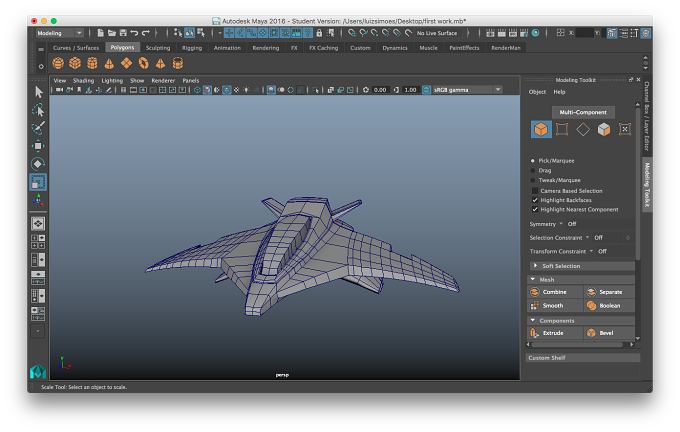Create a polygon plane from shelf
The width and height of the screenshot is (680, 432).
click(x=126, y=63)
